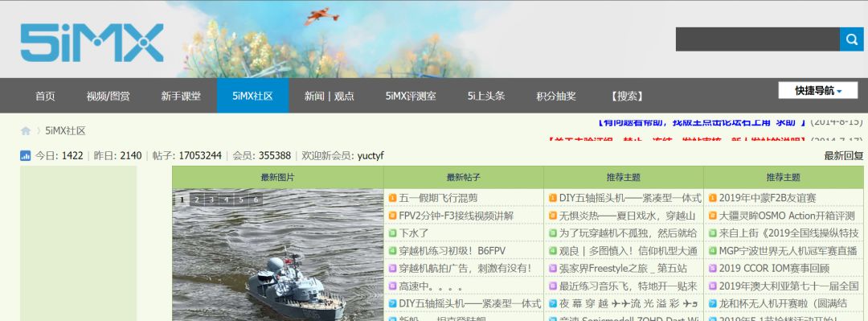
Task: Click the 5iMX logo
Action: pos(92,43)
